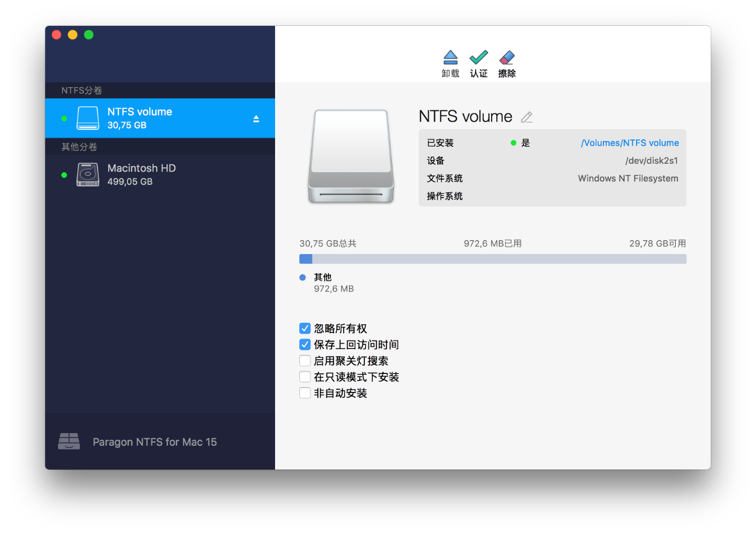Check the 非自动安装 option

click(x=305, y=392)
